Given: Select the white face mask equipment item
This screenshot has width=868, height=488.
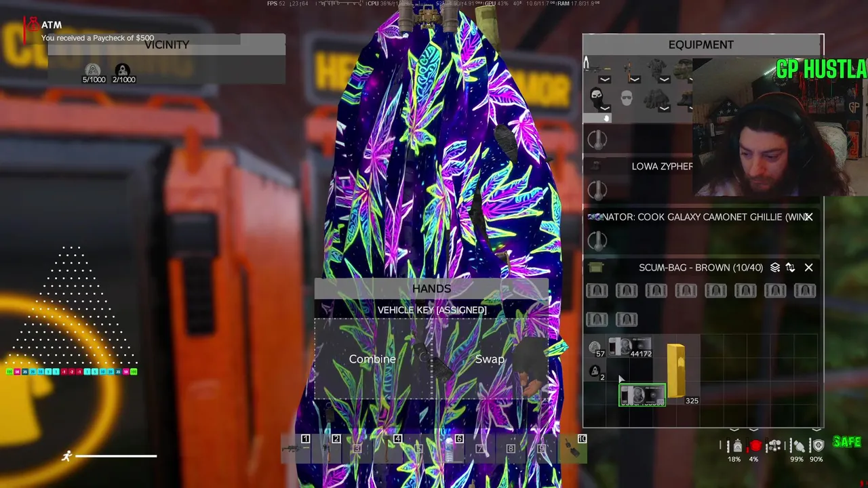Looking at the screenshot, I should click(627, 99).
